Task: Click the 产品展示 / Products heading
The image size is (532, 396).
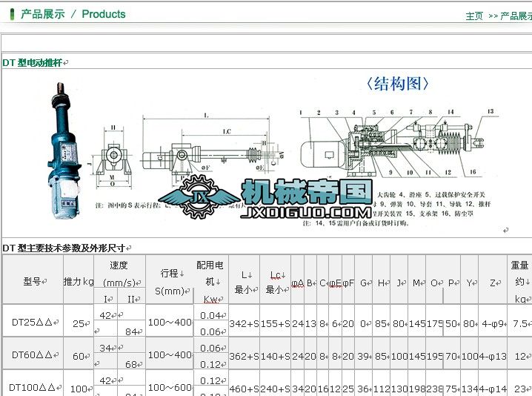Action: click(x=73, y=14)
